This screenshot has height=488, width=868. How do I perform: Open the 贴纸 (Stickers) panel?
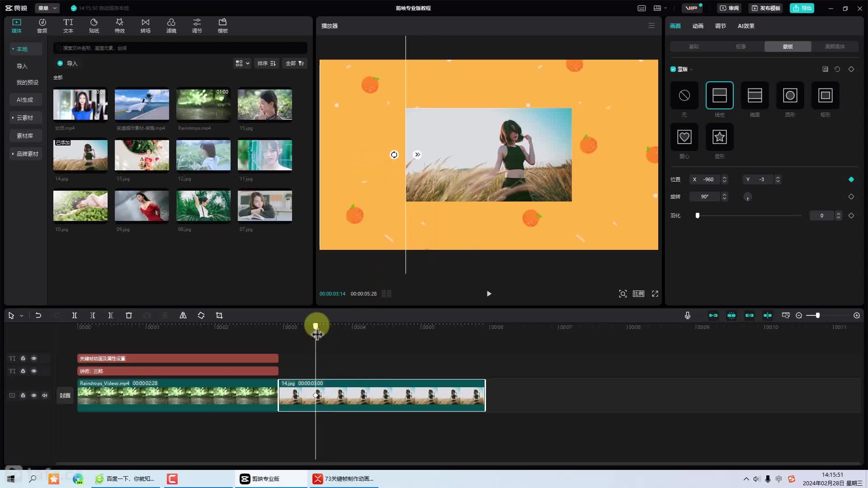(94, 26)
